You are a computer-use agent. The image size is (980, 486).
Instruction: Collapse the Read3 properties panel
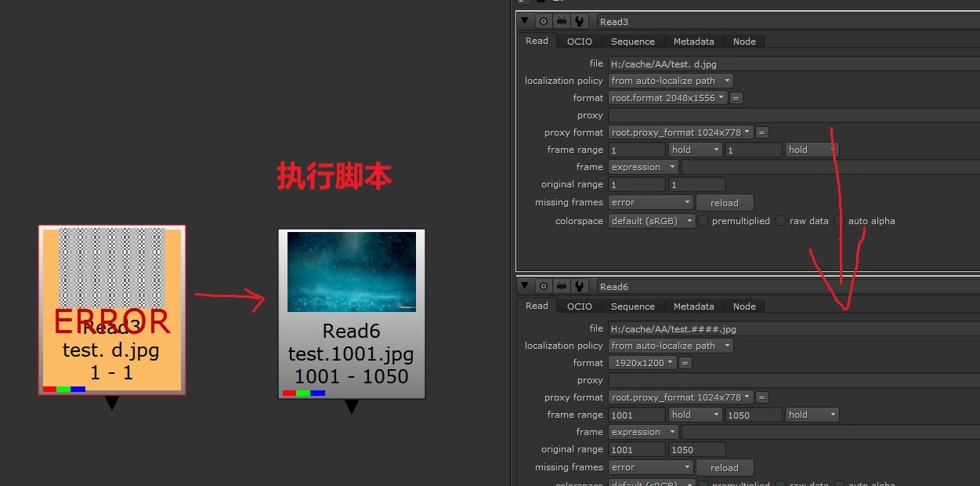[x=525, y=22]
